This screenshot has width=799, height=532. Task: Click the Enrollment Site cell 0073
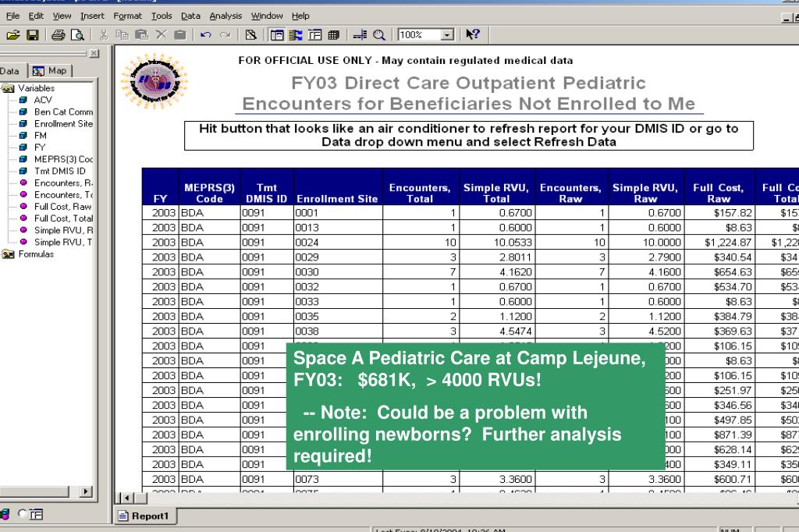coord(339,479)
